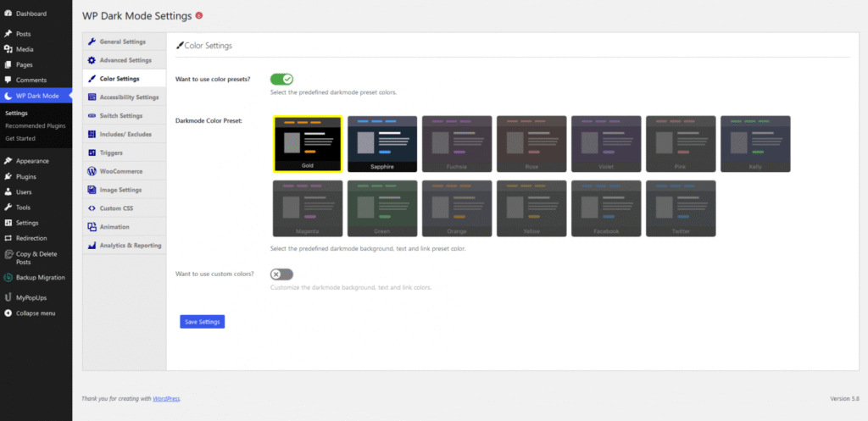Open the Color Settings tab
The image size is (868, 421).
point(124,79)
